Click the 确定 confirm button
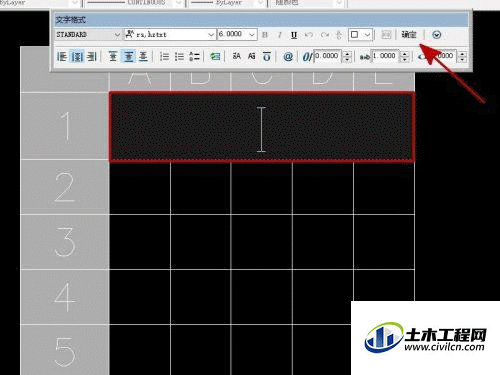This screenshot has height=375, width=500. pos(409,35)
